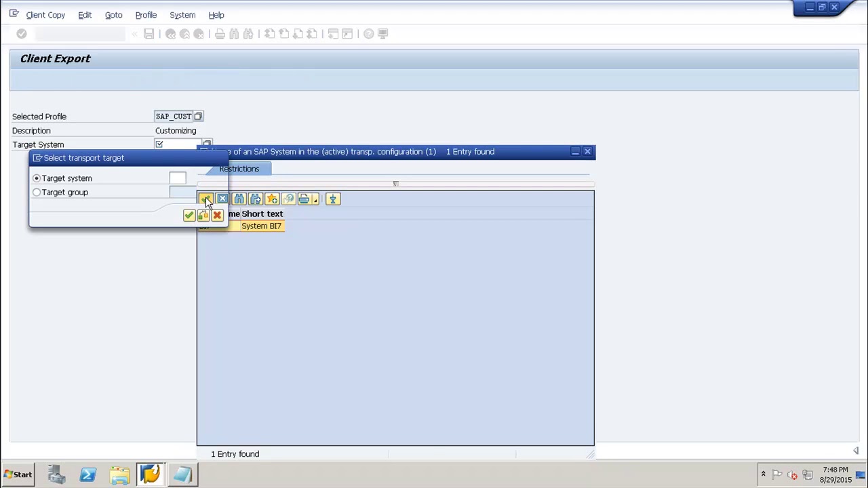This screenshot has height=488, width=868.
Task: Click the help information icon in search help toolbar
Action: click(289, 199)
